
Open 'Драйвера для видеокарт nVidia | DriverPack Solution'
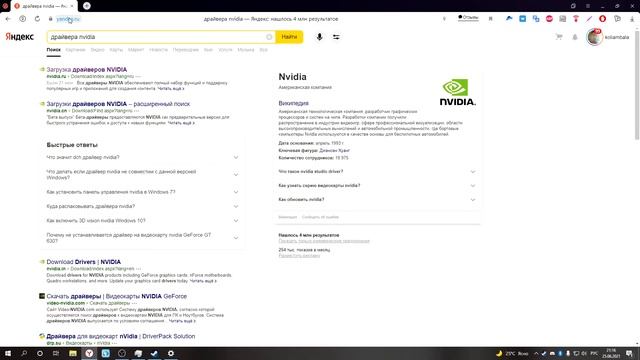tap(120, 336)
